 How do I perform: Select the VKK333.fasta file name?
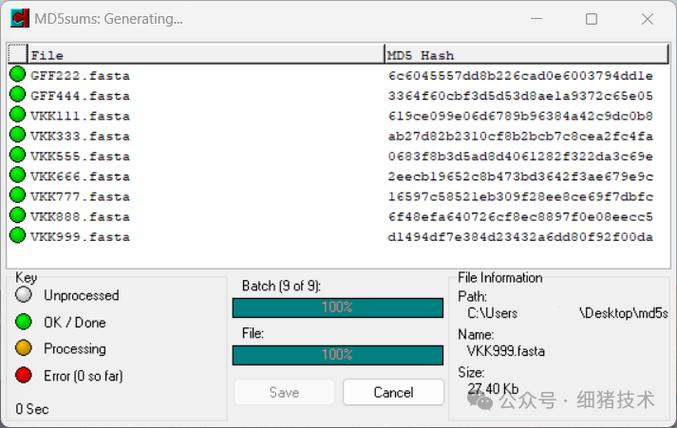[80, 136]
